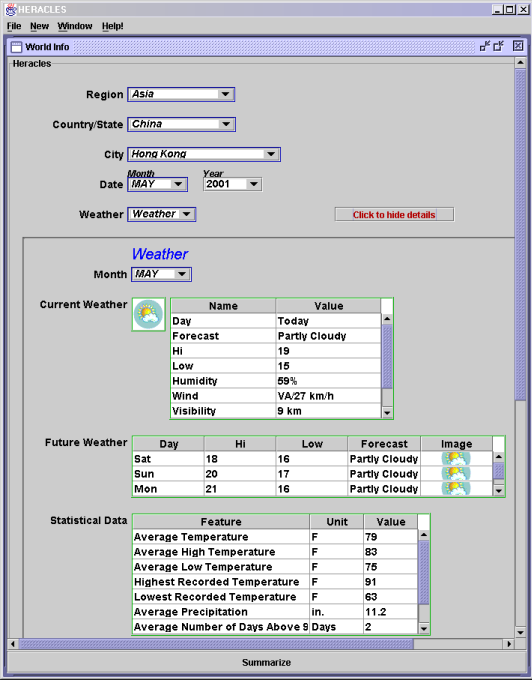Screen dimensions: 532x684
Task: Click the Hi column header in Future Weather
Action: 240,444
